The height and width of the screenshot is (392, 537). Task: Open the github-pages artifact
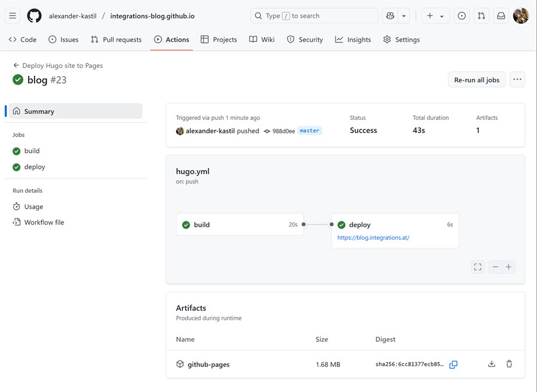(x=209, y=365)
